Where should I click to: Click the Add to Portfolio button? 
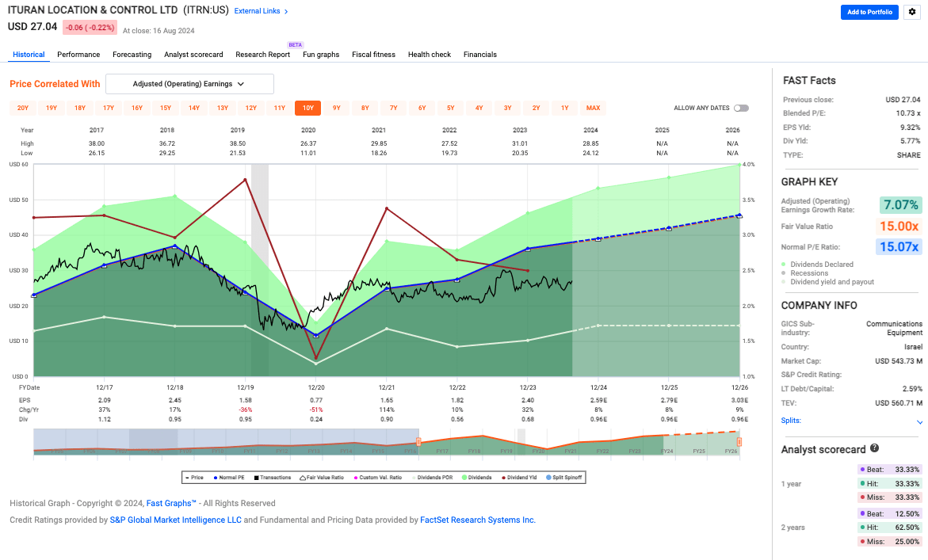[x=869, y=12]
